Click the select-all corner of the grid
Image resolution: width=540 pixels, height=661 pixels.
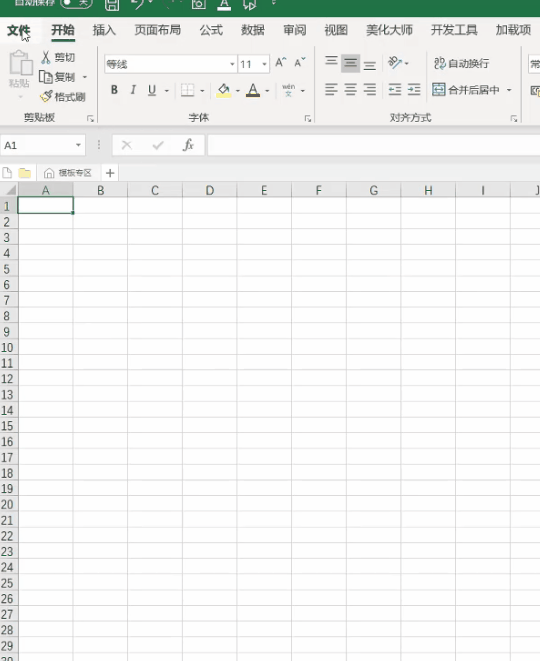coord(9,190)
